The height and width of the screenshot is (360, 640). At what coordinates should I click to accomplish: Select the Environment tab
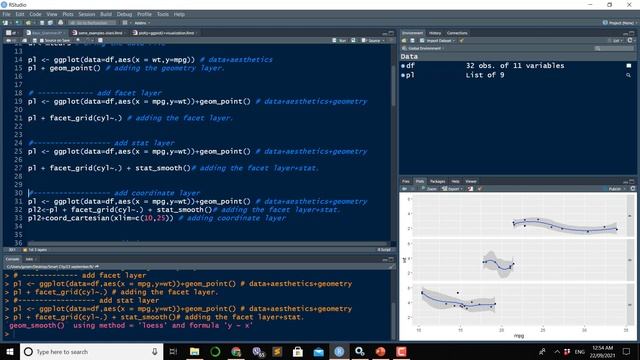pos(412,33)
